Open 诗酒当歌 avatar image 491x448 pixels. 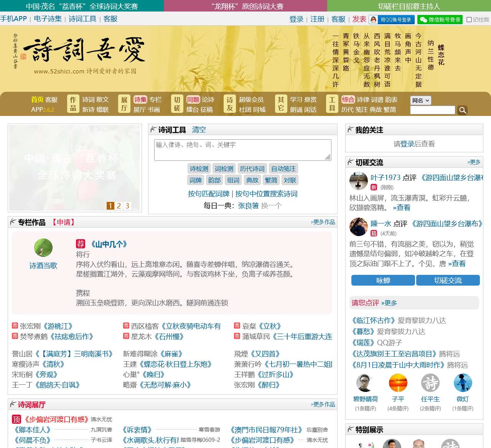(43, 248)
